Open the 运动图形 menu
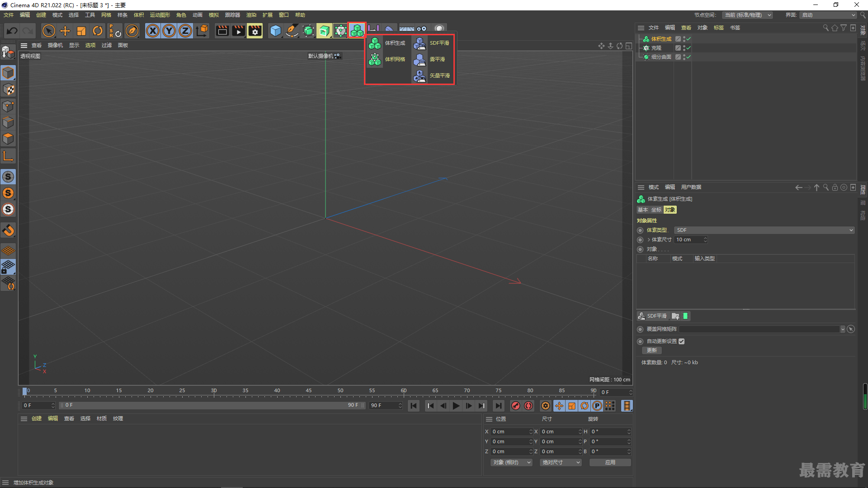Screen dimensions: 868x488 pos(160,15)
